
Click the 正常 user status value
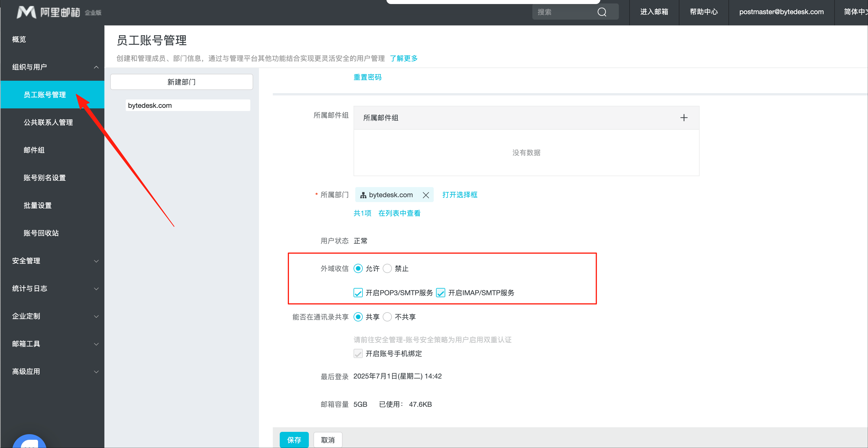click(360, 241)
